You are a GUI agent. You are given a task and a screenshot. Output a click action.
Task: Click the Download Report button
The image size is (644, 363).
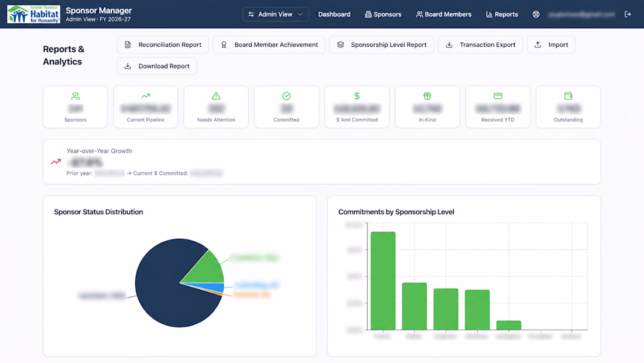pos(157,66)
